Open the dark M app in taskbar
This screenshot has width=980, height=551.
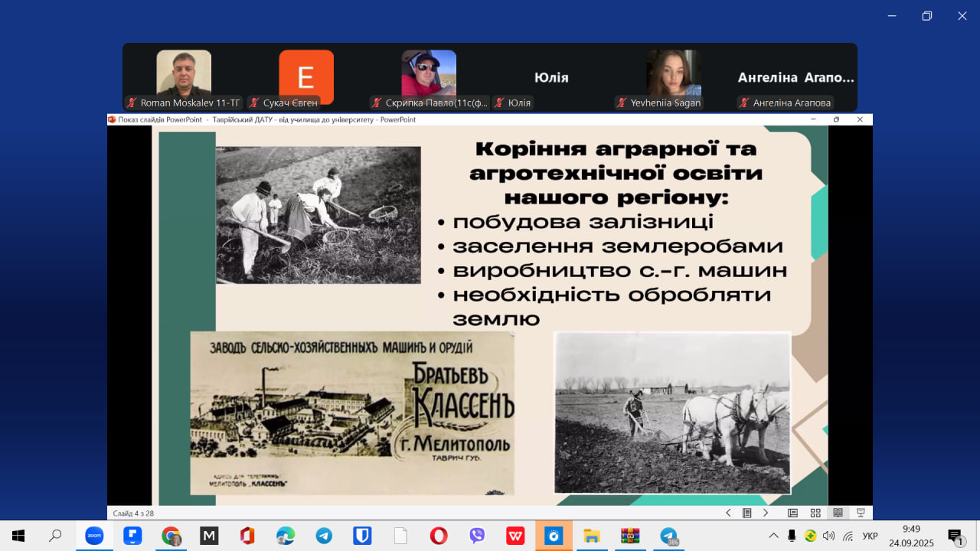(209, 536)
